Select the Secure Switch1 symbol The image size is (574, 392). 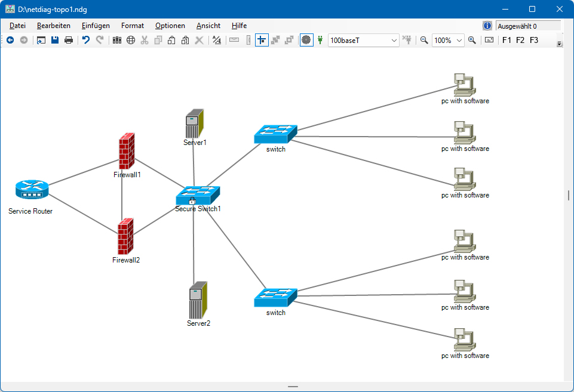point(198,196)
